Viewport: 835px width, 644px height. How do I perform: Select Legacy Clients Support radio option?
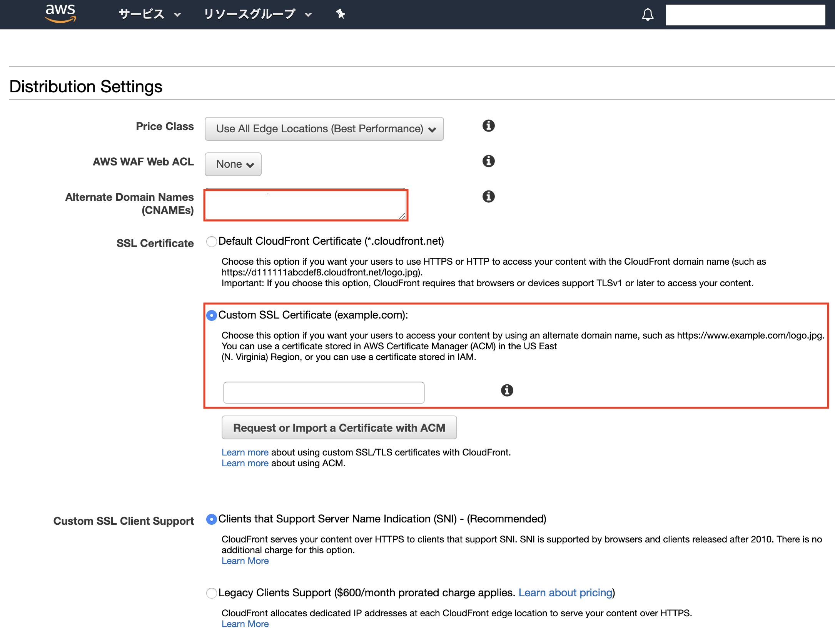pos(212,593)
